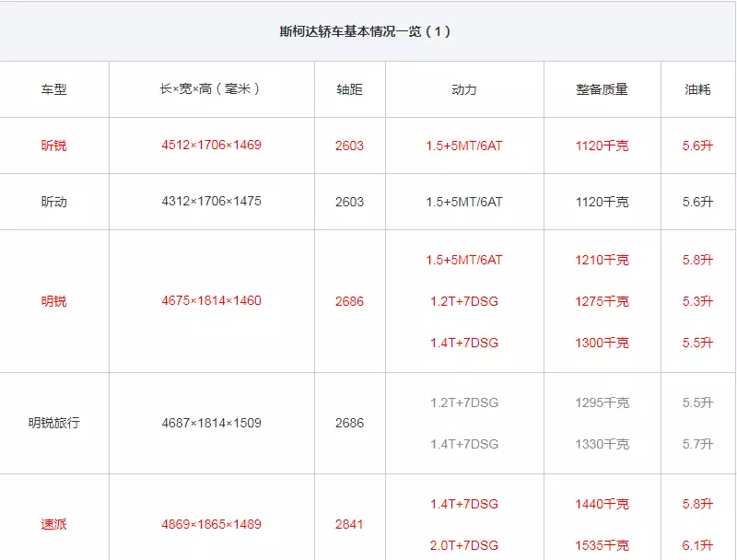This screenshot has width=737, height=560.
Task: Click 1.5+5MT/6AT in the 昕动 row
Action: pos(464,202)
